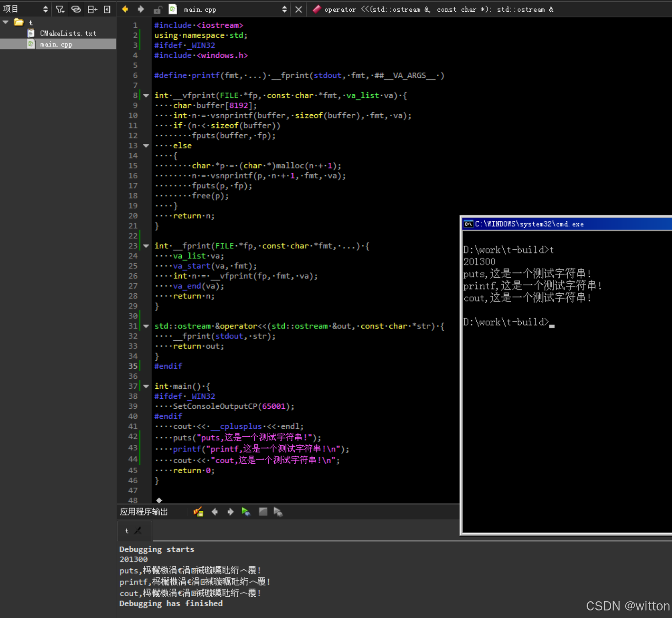Clear the application output with the broom icon
The image size is (672, 618).
pyautogui.click(x=198, y=512)
